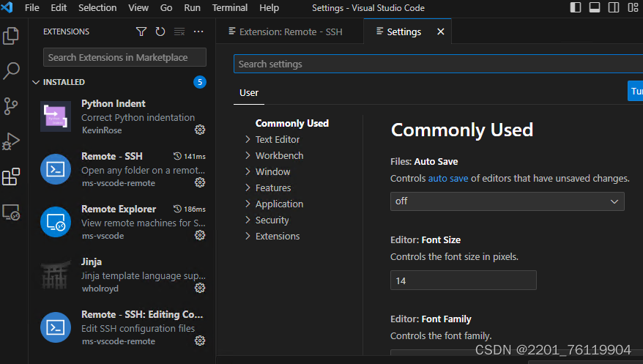643x364 pixels.
Task: Toggle panel layout icon in title bar
Action: 595,8
